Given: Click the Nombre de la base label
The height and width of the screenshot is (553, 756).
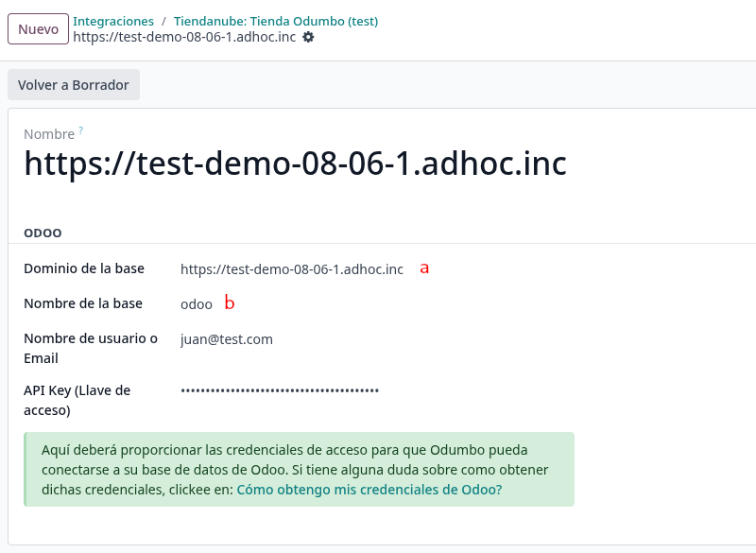Looking at the screenshot, I should [x=83, y=303].
